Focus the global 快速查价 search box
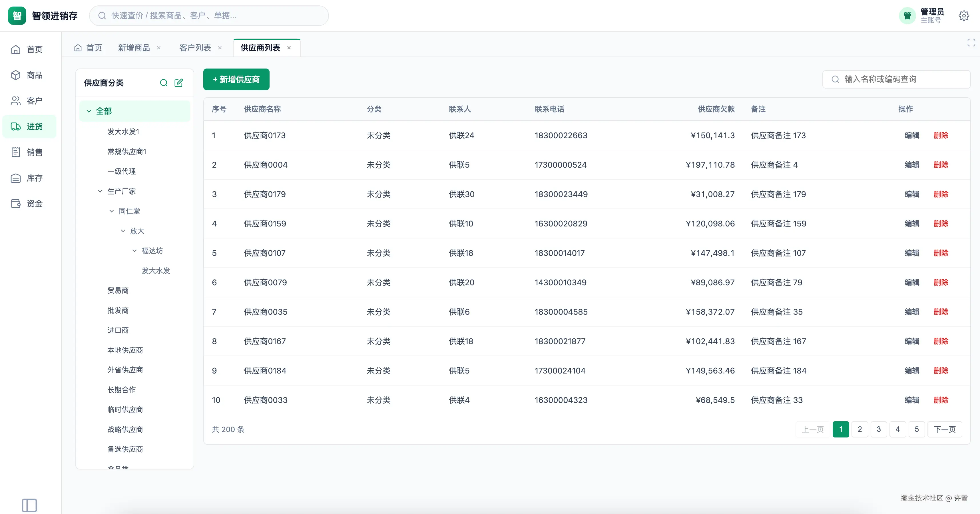The width and height of the screenshot is (980, 514). tap(209, 16)
